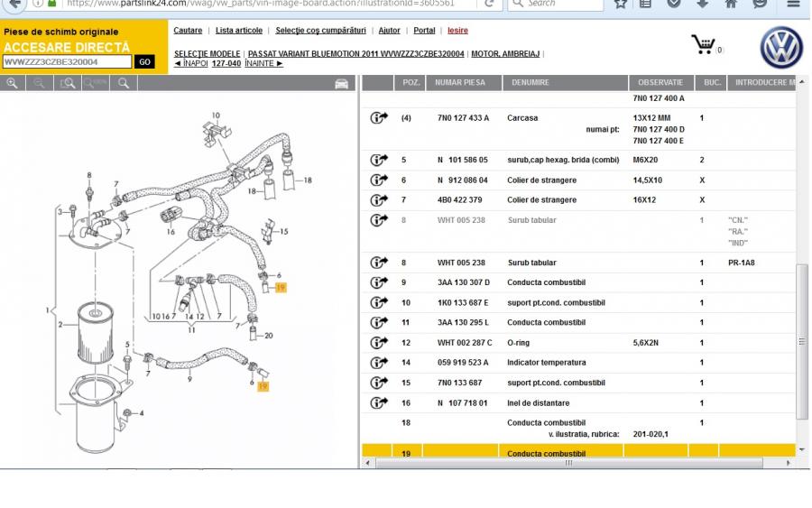The height and width of the screenshot is (508, 812).
Task: Click the zoom to 100% icon
Action: click(96, 83)
